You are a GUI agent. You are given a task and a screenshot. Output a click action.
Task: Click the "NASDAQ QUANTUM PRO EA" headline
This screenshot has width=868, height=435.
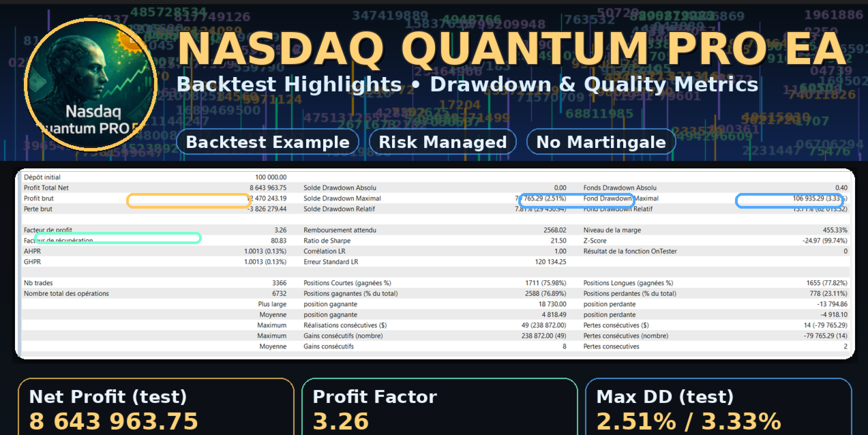click(511, 49)
